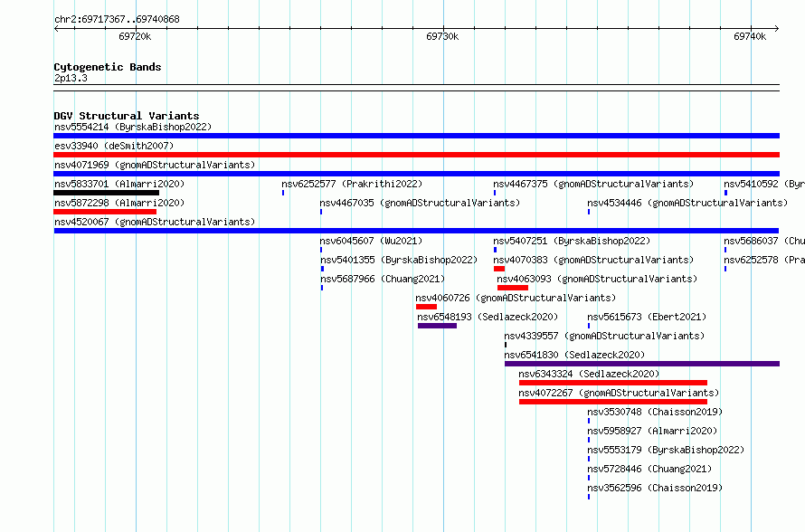805x532 pixels.
Task: Open the esv33940 (deSmith2007) variant label
Action: [x=114, y=146]
